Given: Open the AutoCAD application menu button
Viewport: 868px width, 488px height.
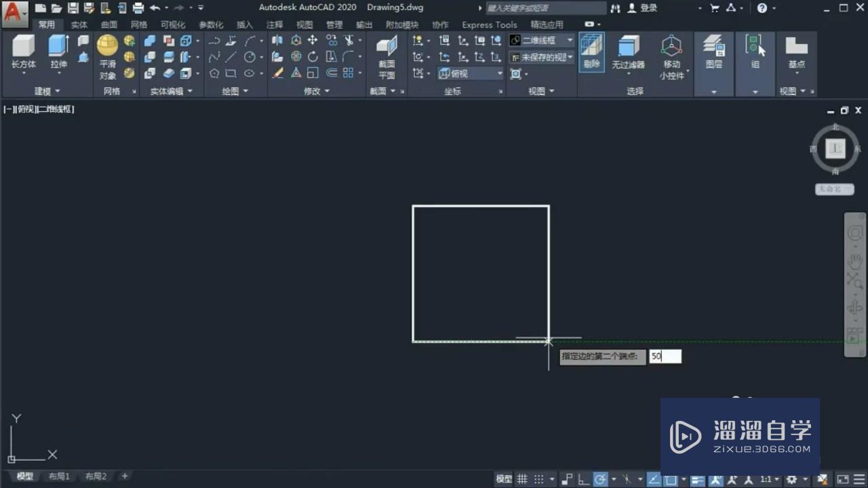Looking at the screenshot, I should pyautogui.click(x=14, y=13).
